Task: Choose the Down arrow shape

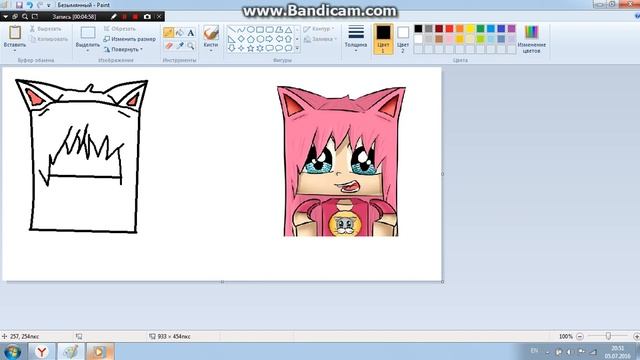Action: 231,48
